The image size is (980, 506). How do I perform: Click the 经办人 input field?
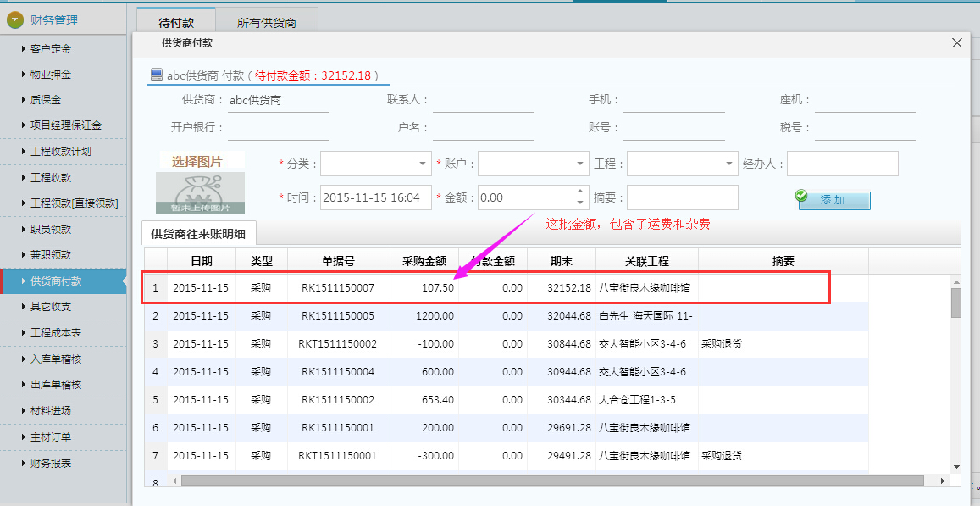pyautogui.click(x=842, y=164)
